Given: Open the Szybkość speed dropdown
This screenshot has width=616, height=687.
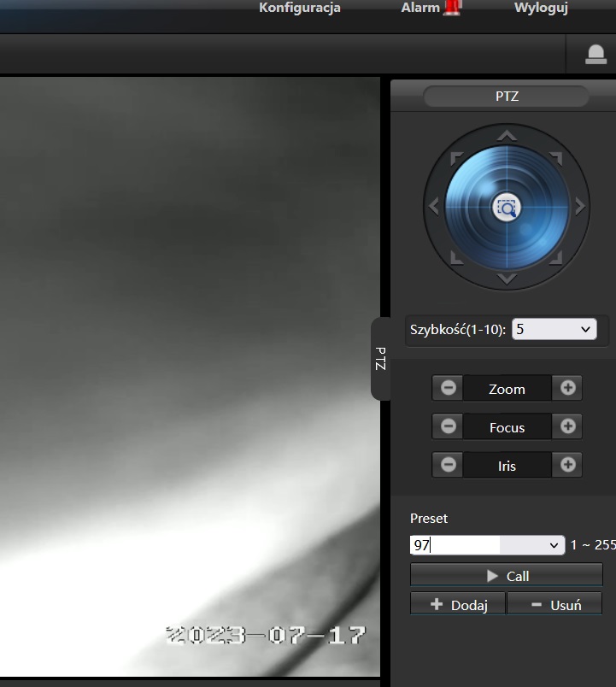Looking at the screenshot, I should [x=554, y=329].
